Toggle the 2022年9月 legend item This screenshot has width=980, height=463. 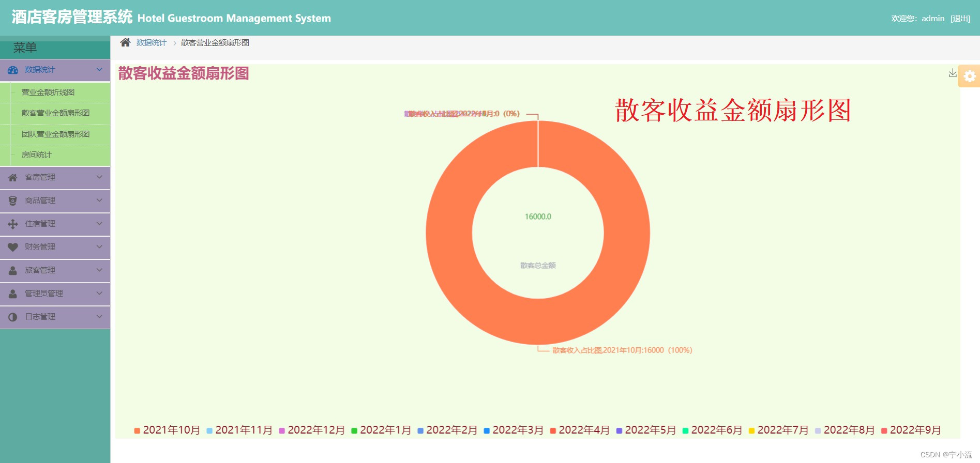tap(910, 430)
